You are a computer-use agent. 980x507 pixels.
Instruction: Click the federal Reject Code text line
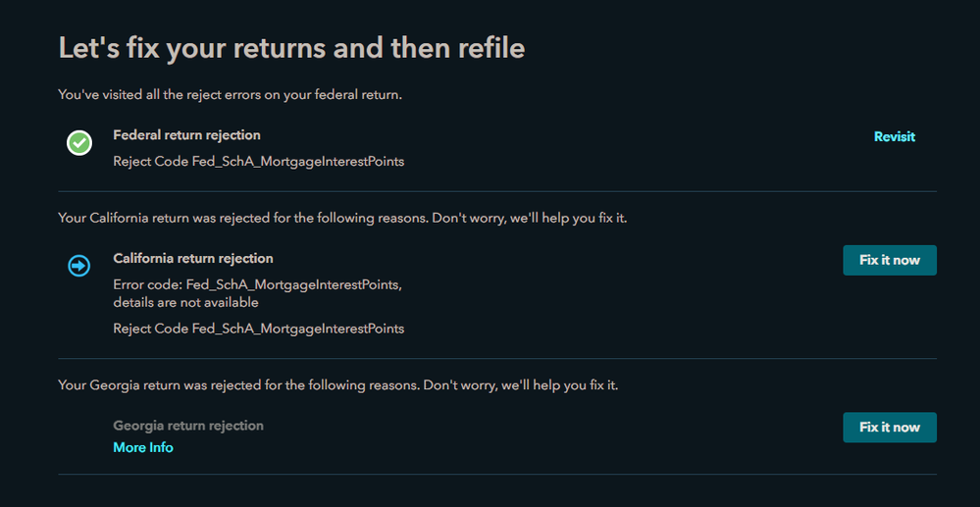point(258,161)
